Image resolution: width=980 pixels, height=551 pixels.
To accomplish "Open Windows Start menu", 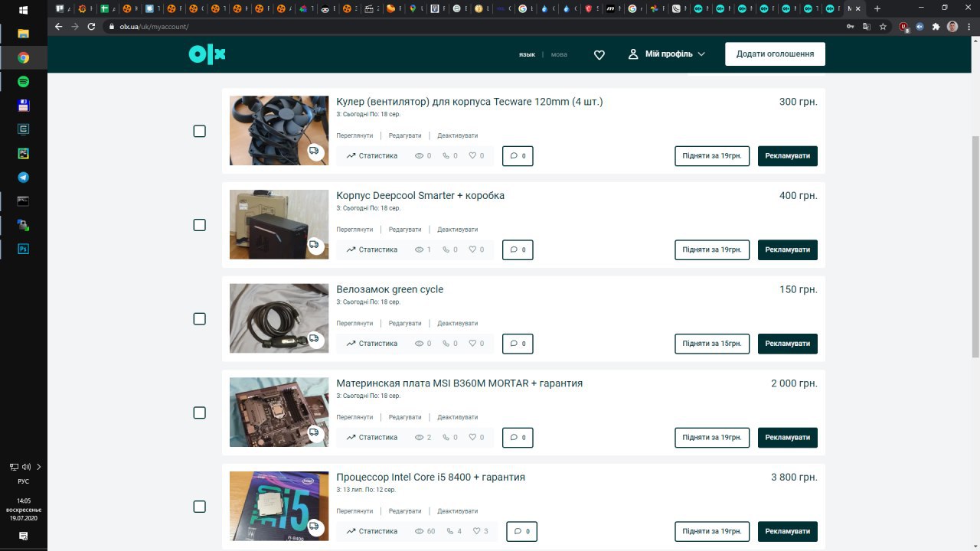I will [x=23, y=11].
